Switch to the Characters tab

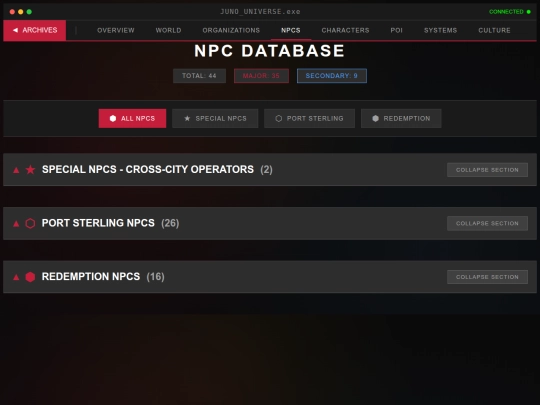click(x=345, y=30)
